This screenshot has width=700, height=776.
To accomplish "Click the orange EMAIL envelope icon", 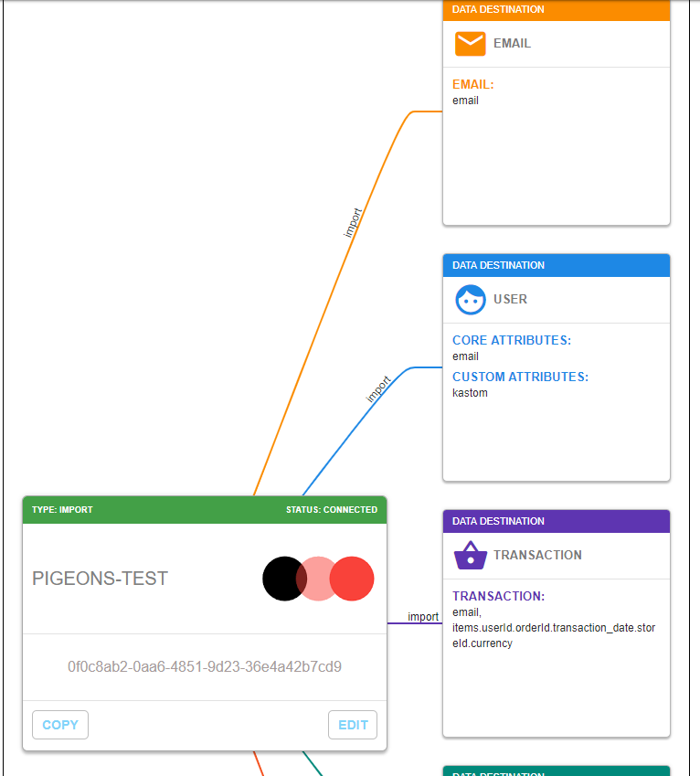I will coord(470,43).
